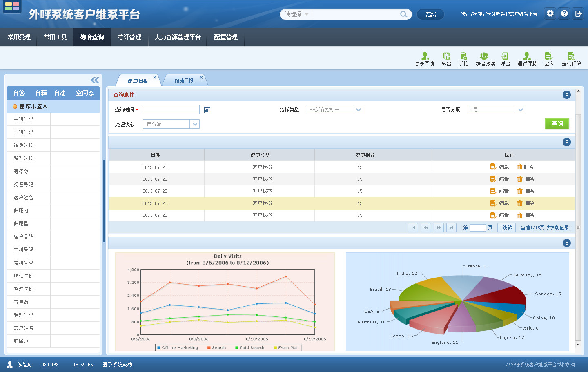Click the platform logo icon
This screenshot has width=588, height=372.
click(12, 7)
